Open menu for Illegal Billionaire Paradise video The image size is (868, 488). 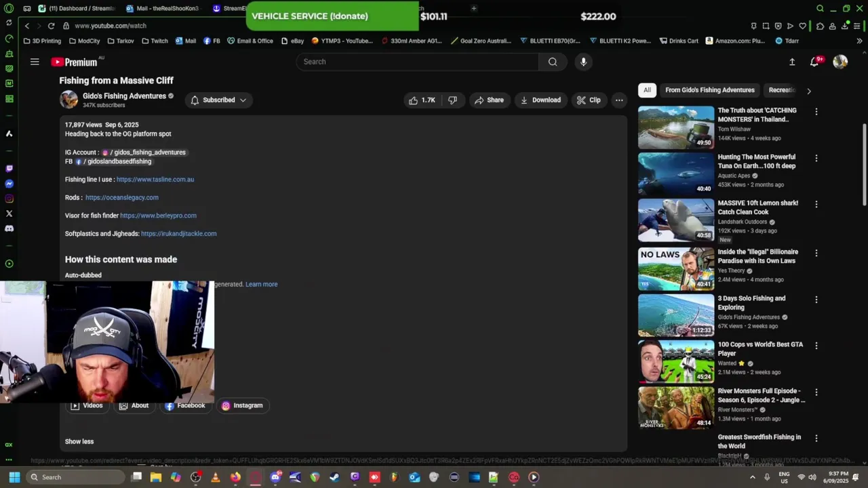point(816,253)
